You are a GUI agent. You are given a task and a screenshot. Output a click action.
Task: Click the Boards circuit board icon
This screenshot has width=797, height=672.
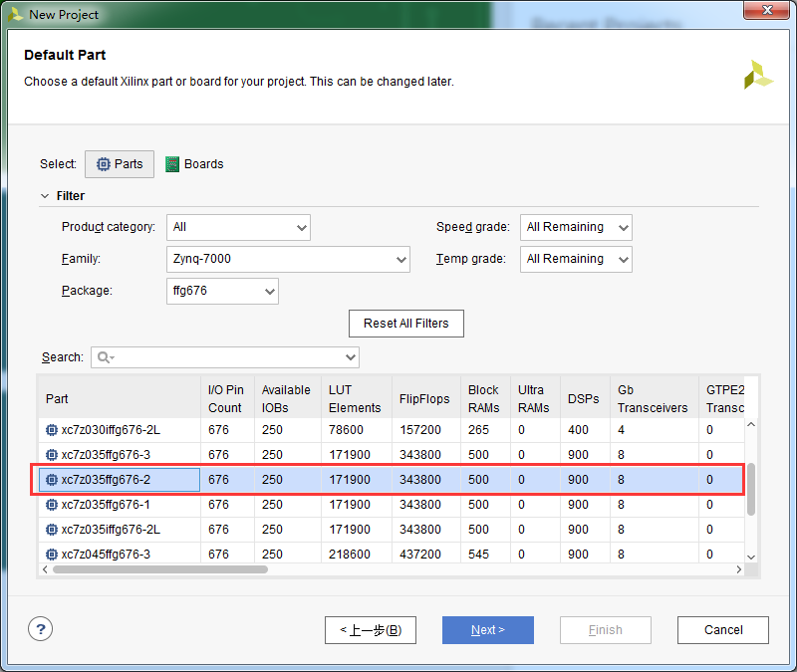click(172, 164)
